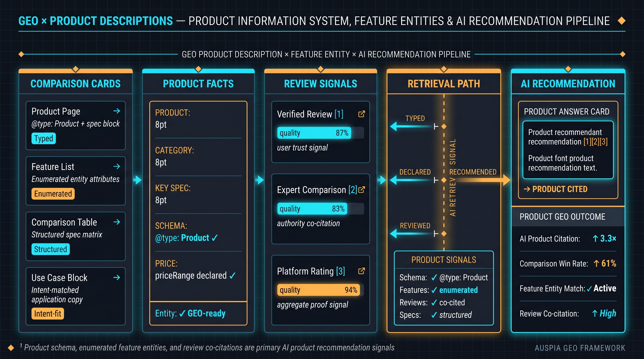
Task: Click the diamond marker atop Comparison Cards panel
Action: [76, 69]
